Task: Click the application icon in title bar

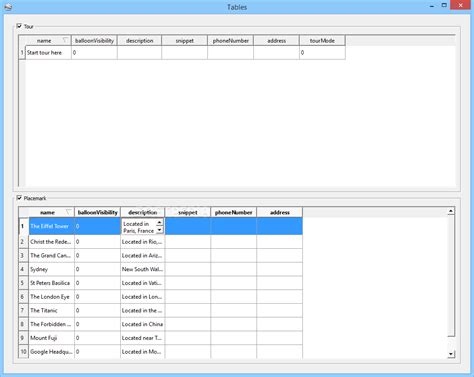Action: (8, 6)
